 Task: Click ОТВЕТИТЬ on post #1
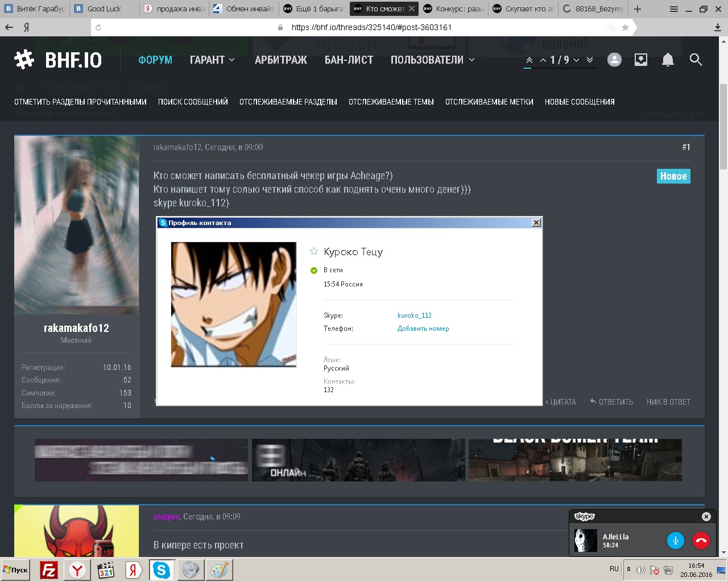click(x=611, y=402)
